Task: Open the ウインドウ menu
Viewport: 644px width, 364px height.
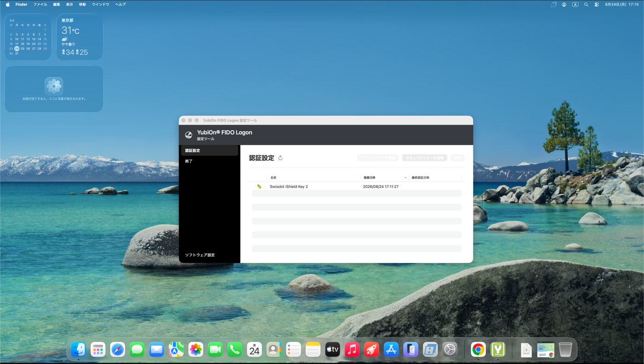Action: pos(101,5)
